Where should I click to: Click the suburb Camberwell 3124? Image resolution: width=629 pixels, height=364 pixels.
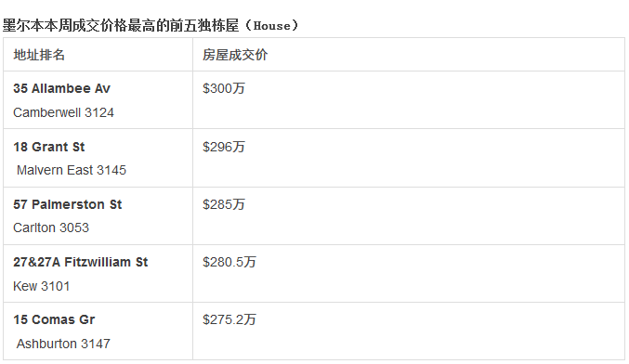pos(63,112)
